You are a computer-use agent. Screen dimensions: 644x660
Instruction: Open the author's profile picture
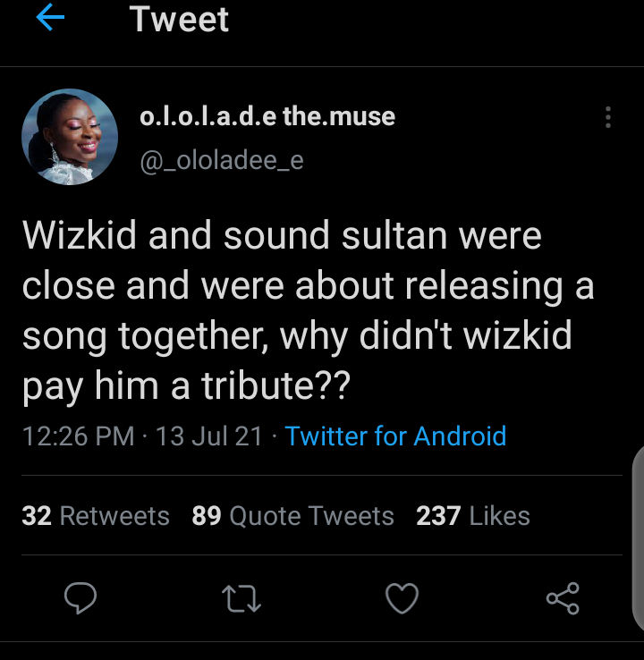(x=70, y=137)
